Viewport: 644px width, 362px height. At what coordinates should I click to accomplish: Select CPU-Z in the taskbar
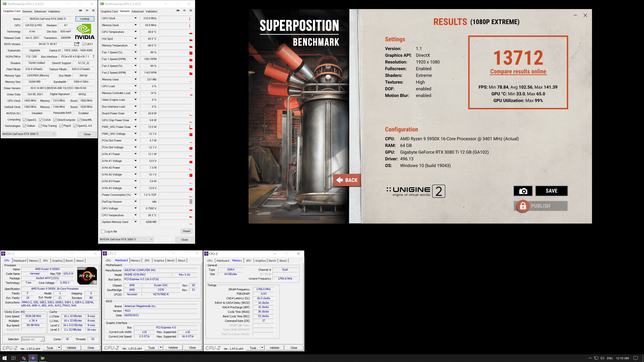pos(33,358)
